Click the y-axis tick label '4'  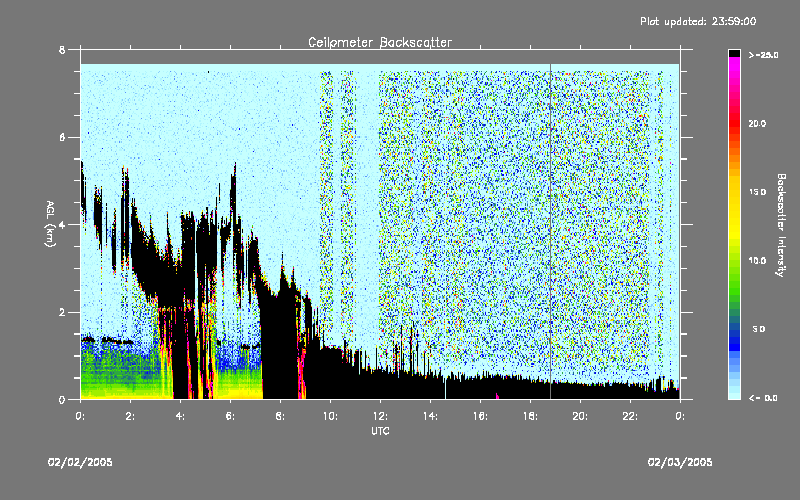pyautogui.click(x=62, y=224)
